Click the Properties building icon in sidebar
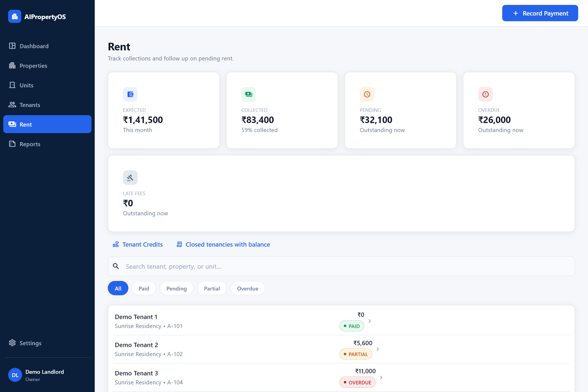This screenshot has height=392, width=588. (12, 66)
